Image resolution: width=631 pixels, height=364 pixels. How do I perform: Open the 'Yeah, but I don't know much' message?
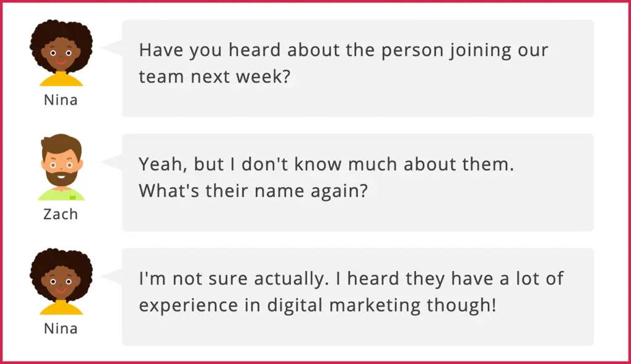358,182
